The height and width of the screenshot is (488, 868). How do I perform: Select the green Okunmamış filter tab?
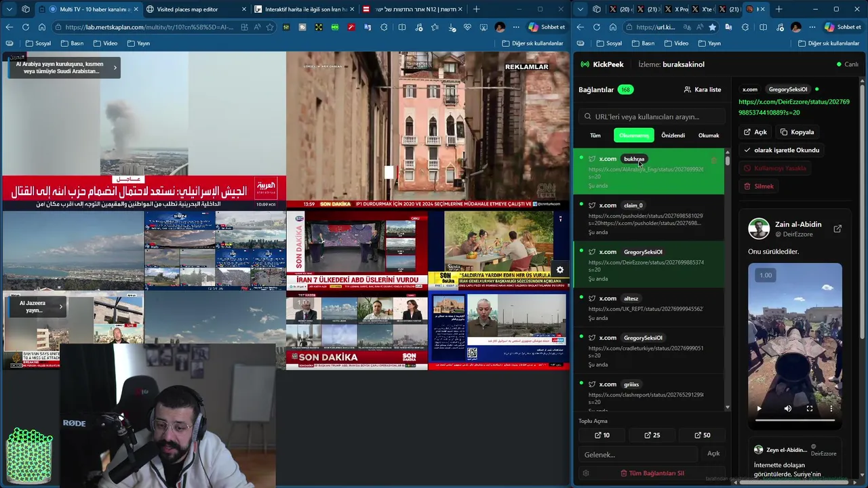[x=634, y=136]
